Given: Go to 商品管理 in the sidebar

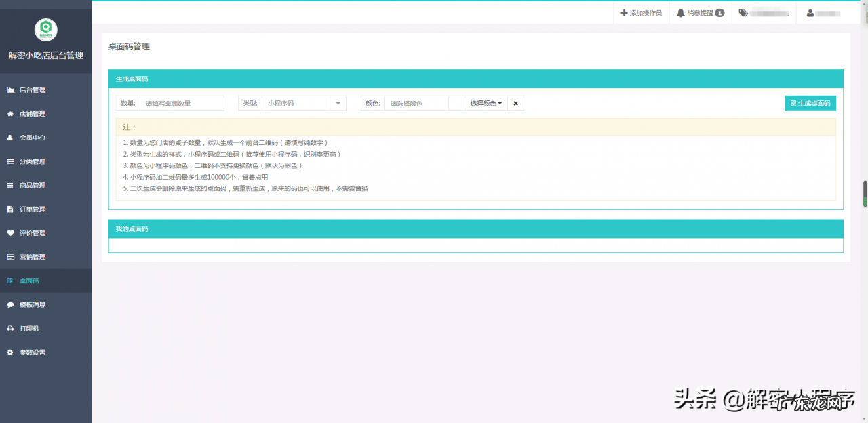Looking at the screenshot, I should point(33,185).
